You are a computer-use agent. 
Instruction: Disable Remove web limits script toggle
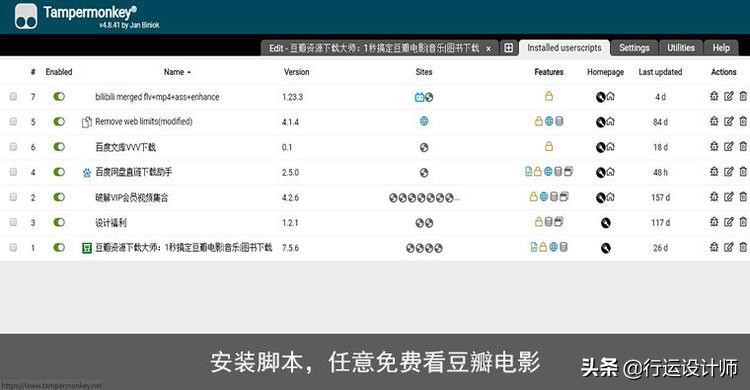coord(59,122)
